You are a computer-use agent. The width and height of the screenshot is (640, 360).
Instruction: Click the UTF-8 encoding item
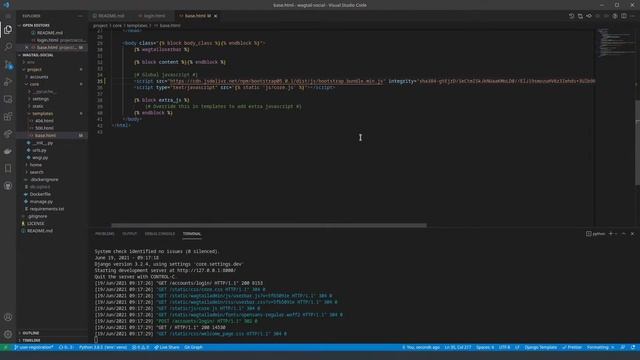click(504, 347)
